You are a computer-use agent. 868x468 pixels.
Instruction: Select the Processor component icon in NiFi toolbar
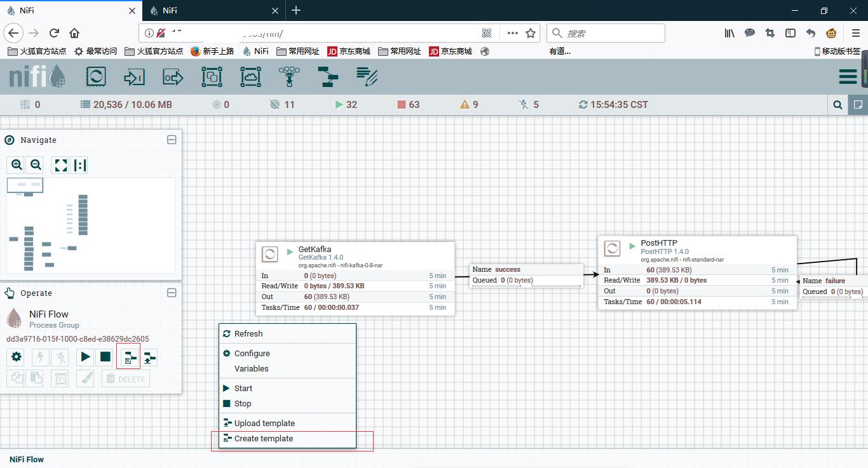coord(96,77)
